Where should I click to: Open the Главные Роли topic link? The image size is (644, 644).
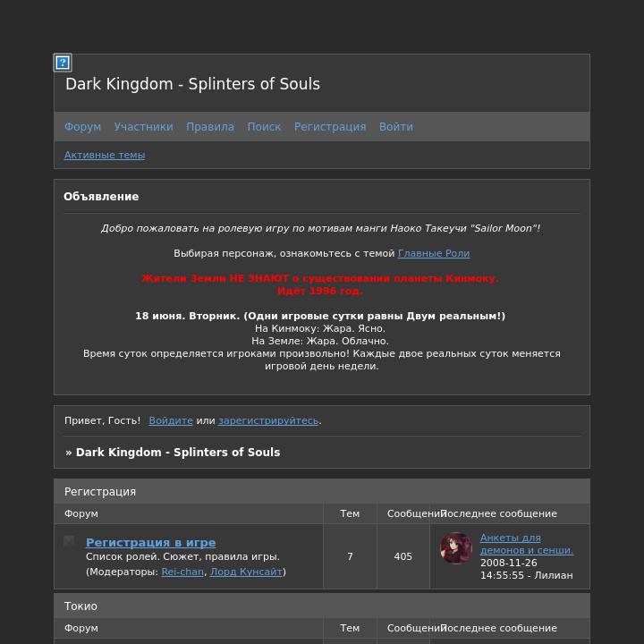point(434,253)
